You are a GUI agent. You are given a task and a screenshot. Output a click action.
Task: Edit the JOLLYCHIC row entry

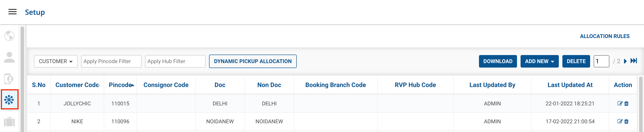(620, 104)
